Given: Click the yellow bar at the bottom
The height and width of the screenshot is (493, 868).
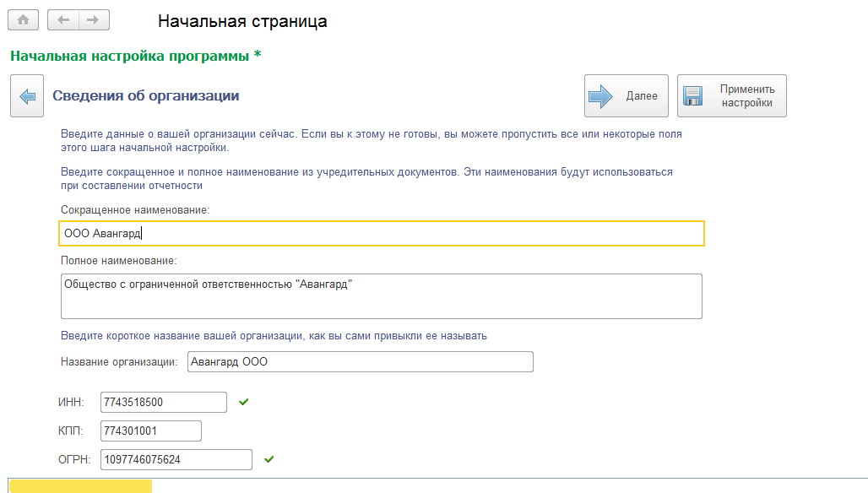Looking at the screenshot, I should click(80, 485).
